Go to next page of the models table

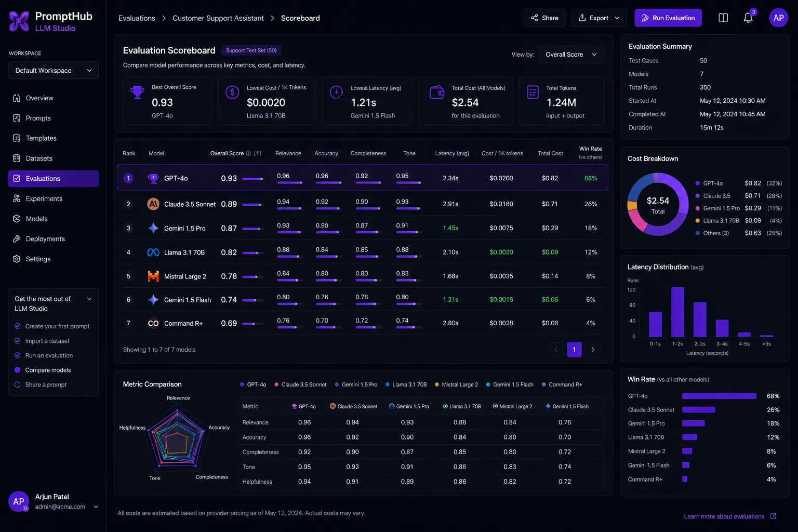click(593, 350)
